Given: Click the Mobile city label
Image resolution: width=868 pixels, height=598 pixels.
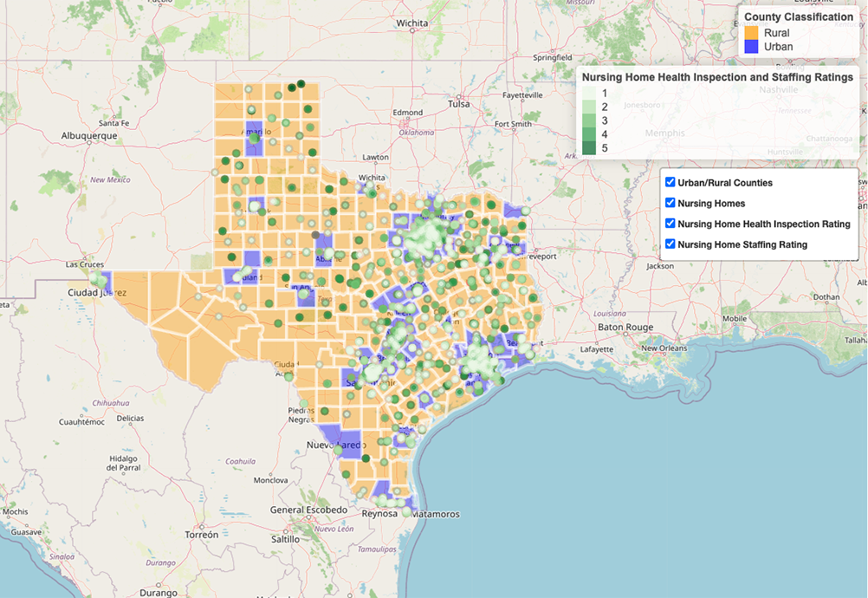Looking at the screenshot, I should (735, 318).
